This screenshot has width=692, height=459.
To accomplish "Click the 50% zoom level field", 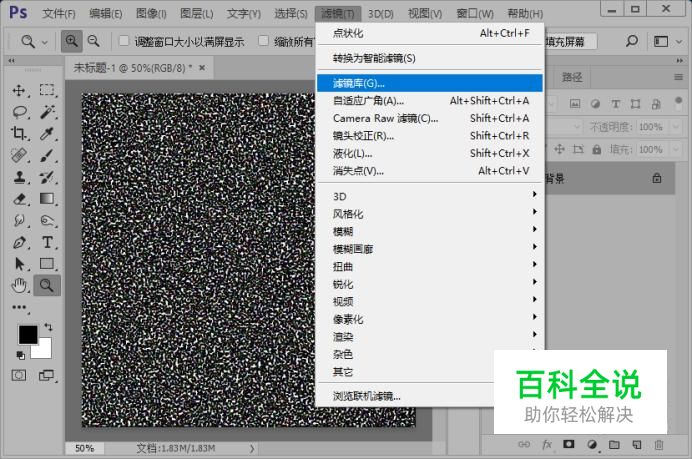I will (84, 448).
